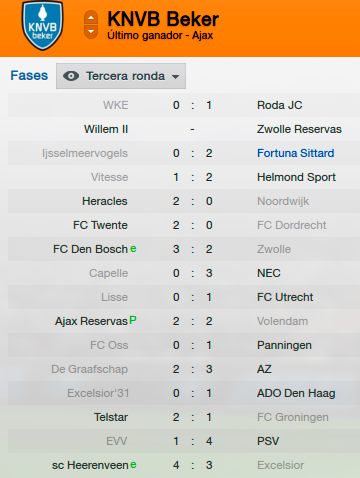The height and width of the screenshot is (478, 360).
Task: Click the Zwolle Reservas team name
Action: pos(299,129)
